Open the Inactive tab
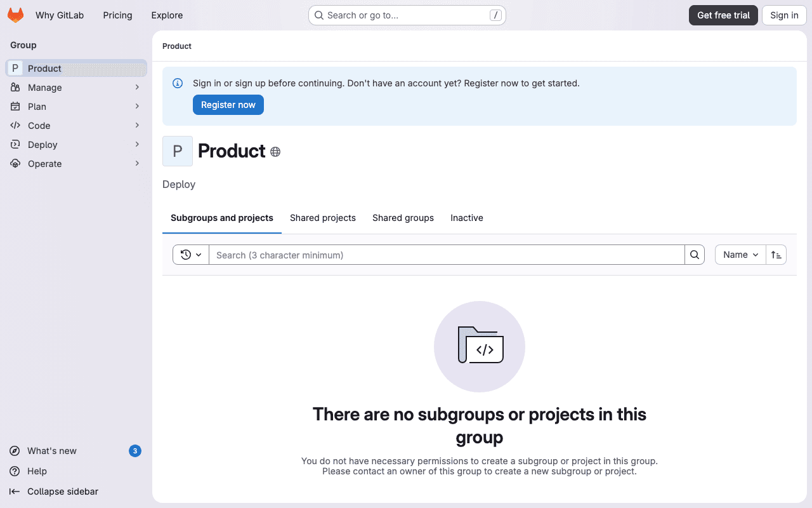 [x=466, y=218]
